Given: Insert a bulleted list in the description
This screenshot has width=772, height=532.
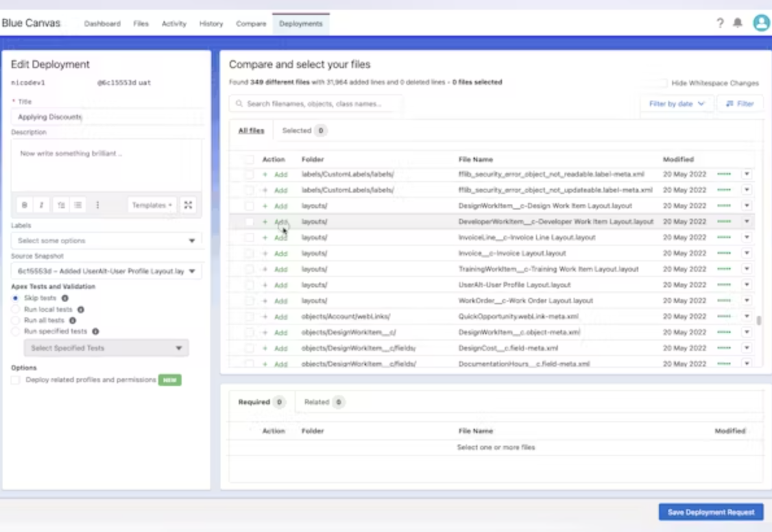Looking at the screenshot, I should pyautogui.click(x=77, y=204).
